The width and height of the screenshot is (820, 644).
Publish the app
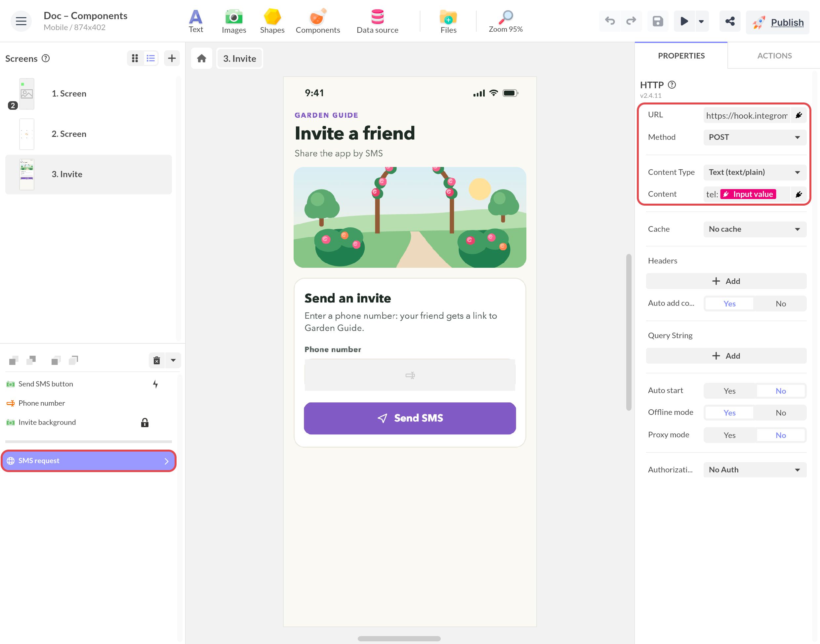(777, 22)
